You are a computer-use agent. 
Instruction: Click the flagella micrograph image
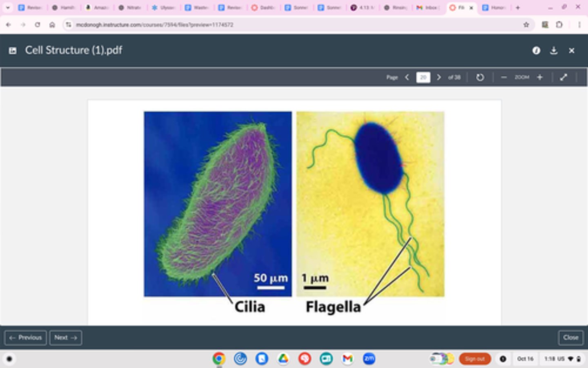(x=370, y=204)
